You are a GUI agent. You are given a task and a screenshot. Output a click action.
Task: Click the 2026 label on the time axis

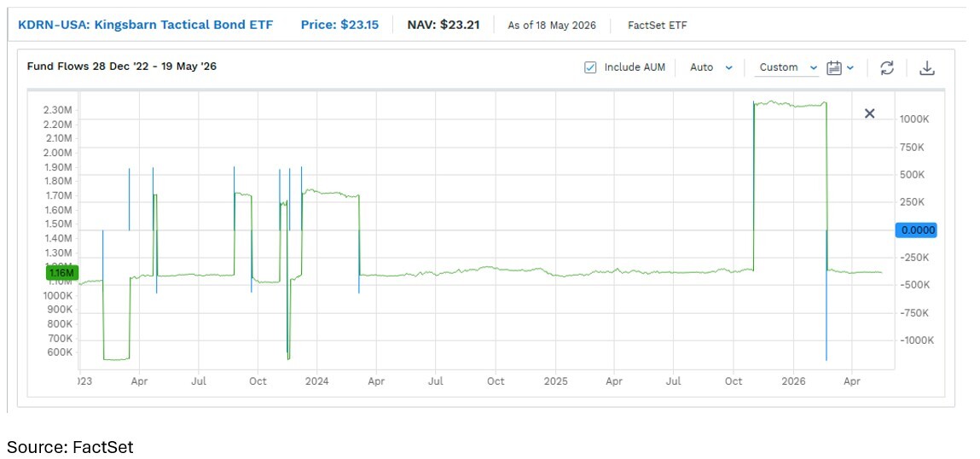point(794,381)
